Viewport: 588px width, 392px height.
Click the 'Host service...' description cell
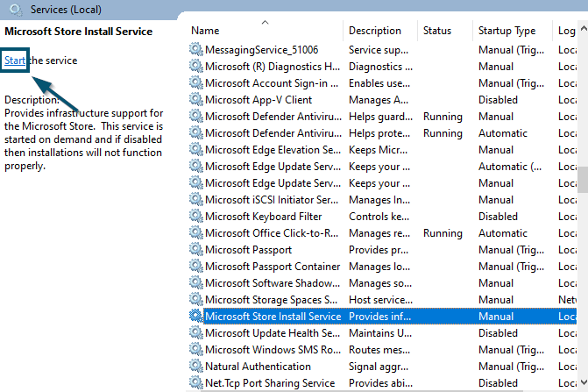click(x=380, y=300)
